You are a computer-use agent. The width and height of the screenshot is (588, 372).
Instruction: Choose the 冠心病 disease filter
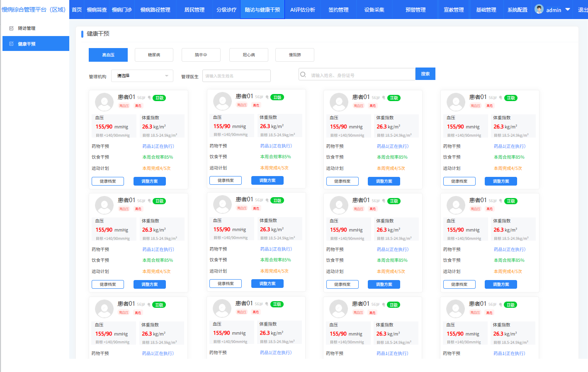click(x=248, y=55)
